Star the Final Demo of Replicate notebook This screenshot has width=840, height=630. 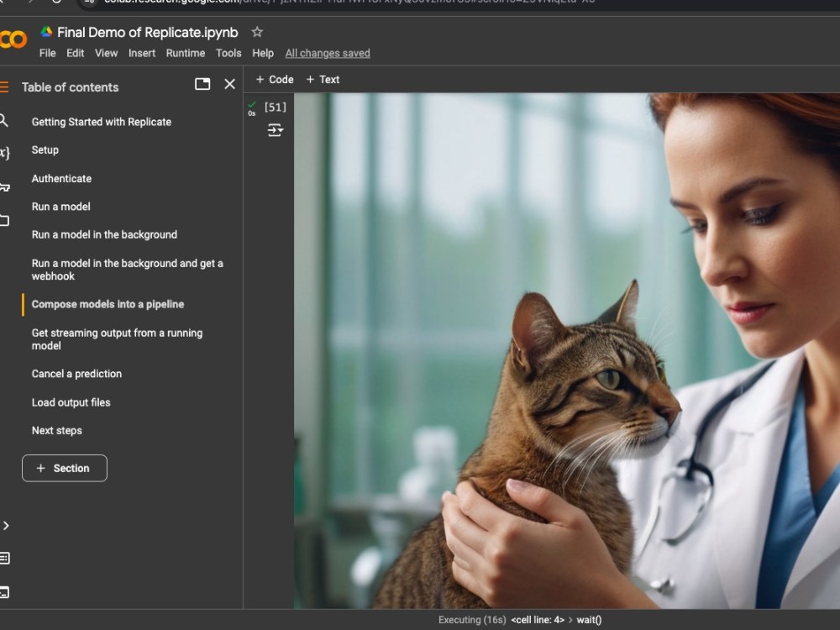pyautogui.click(x=256, y=31)
